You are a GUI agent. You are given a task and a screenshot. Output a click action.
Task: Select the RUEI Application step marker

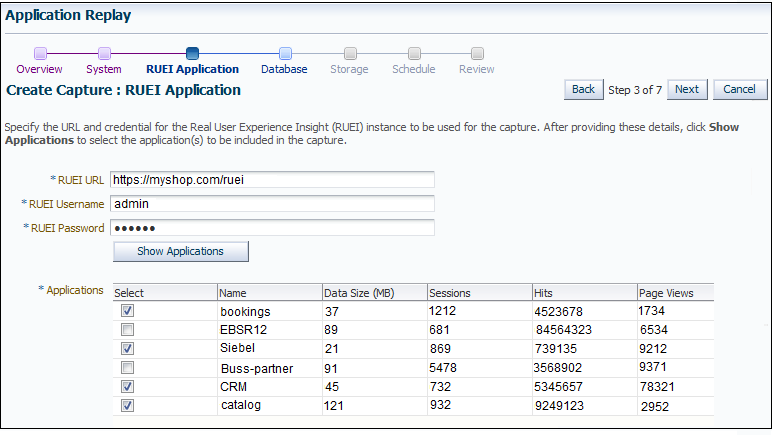pos(193,53)
